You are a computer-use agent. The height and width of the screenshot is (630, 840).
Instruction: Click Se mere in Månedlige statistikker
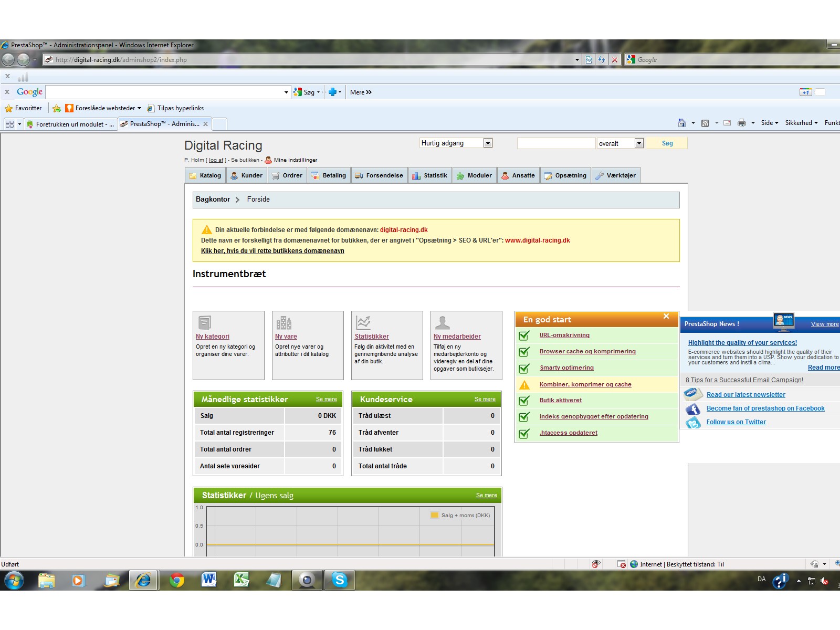(x=327, y=400)
